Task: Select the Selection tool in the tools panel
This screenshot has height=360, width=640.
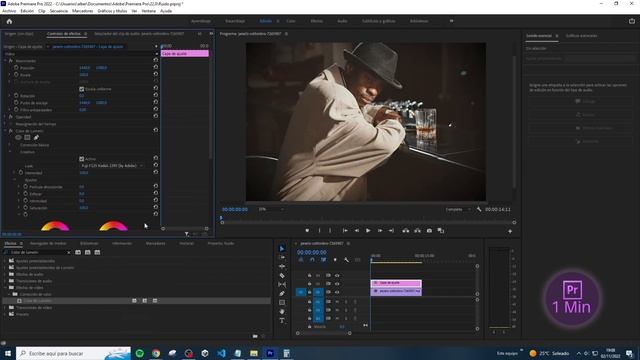Action: point(282,249)
